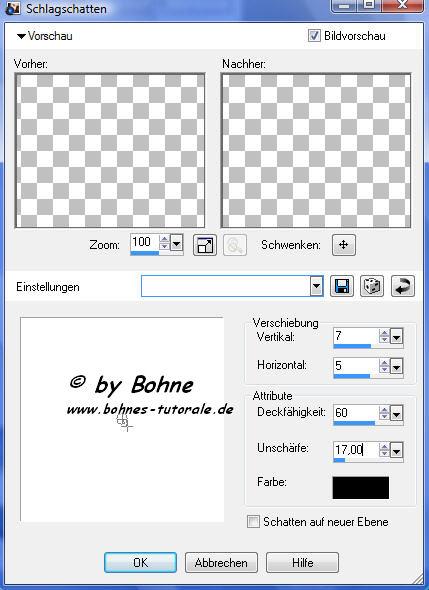Confirm with the OK button

[140, 563]
